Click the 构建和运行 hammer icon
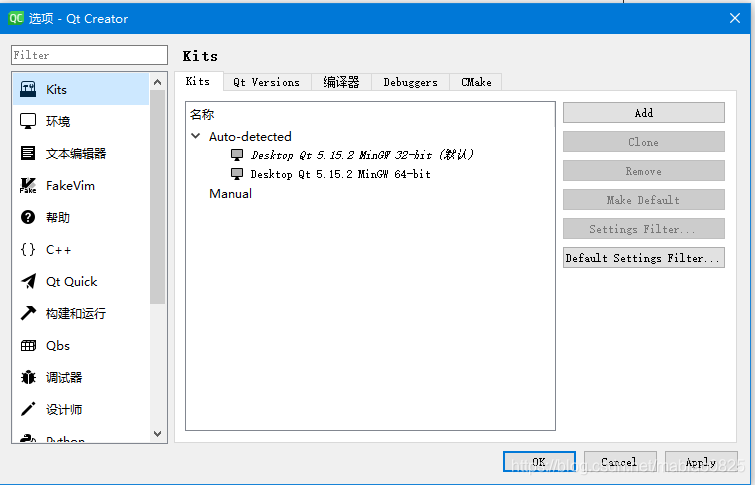The width and height of the screenshot is (755, 485). (28, 314)
